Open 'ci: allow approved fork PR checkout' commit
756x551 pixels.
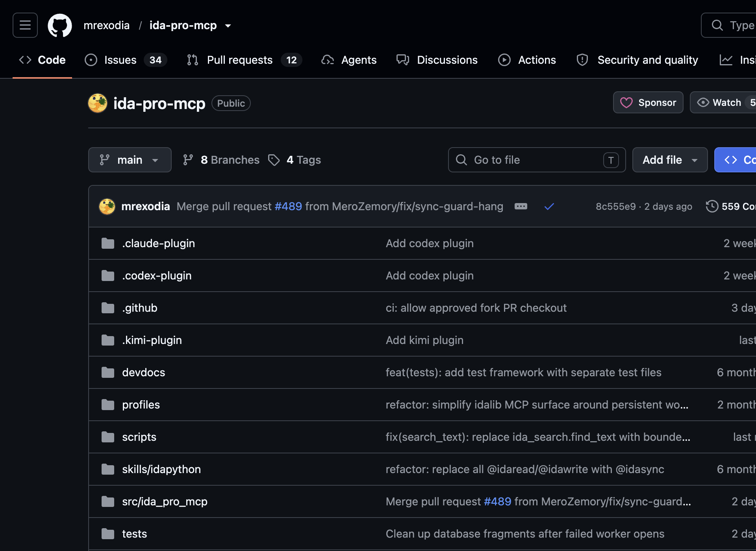coord(476,308)
